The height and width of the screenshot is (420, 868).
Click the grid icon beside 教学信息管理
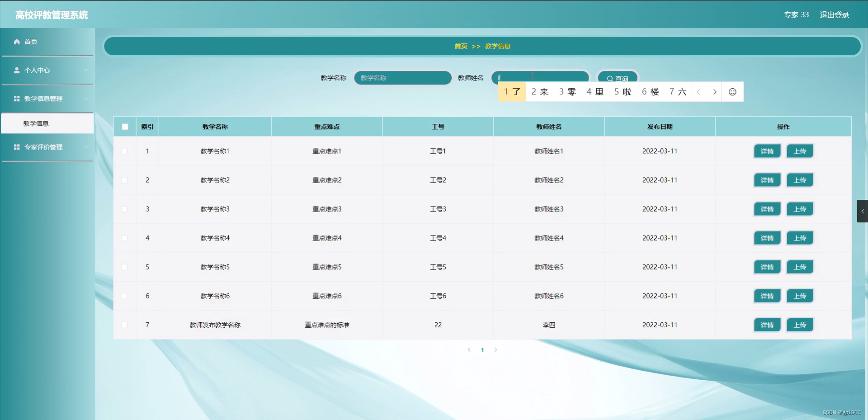[x=16, y=99]
